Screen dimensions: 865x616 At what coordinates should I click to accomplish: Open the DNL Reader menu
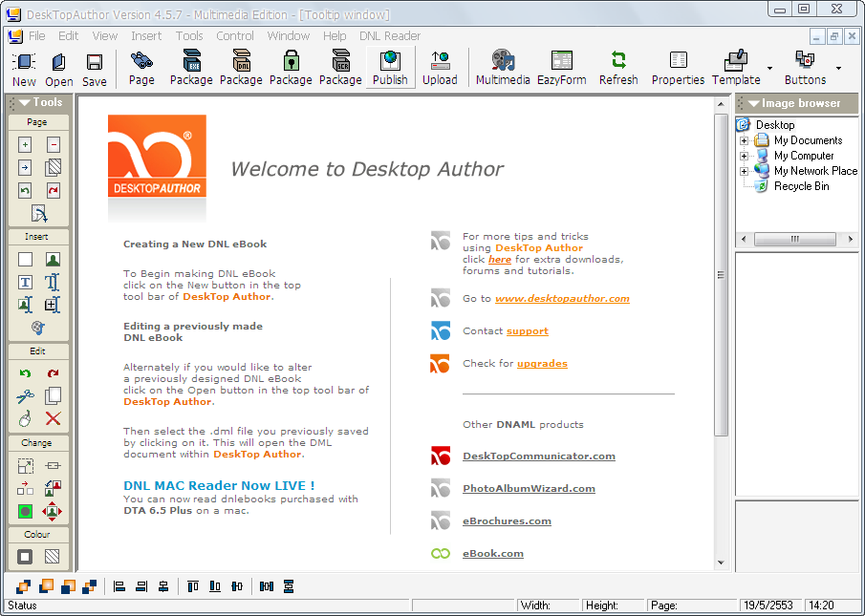click(390, 36)
